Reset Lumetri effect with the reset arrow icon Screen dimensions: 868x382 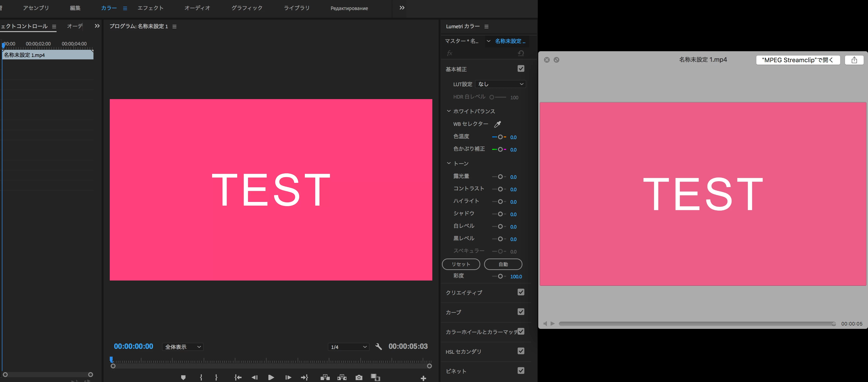click(x=521, y=53)
